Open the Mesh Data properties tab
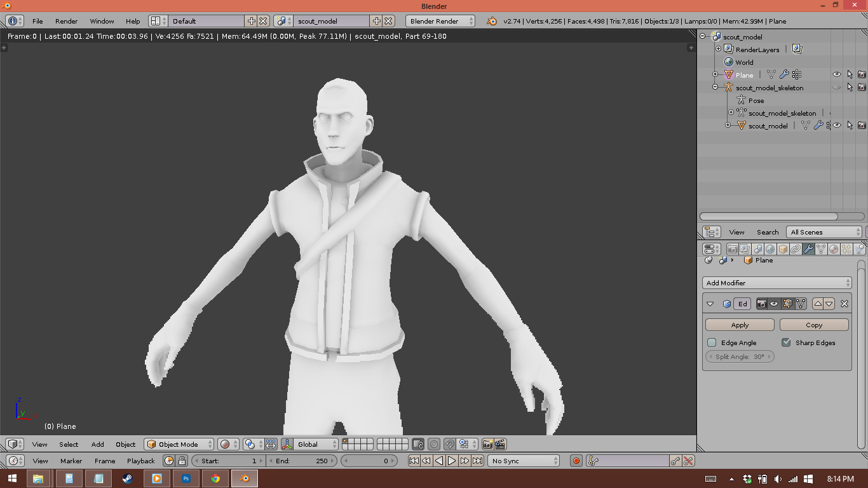Image resolution: width=868 pixels, height=488 pixels. pyautogui.click(x=821, y=249)
